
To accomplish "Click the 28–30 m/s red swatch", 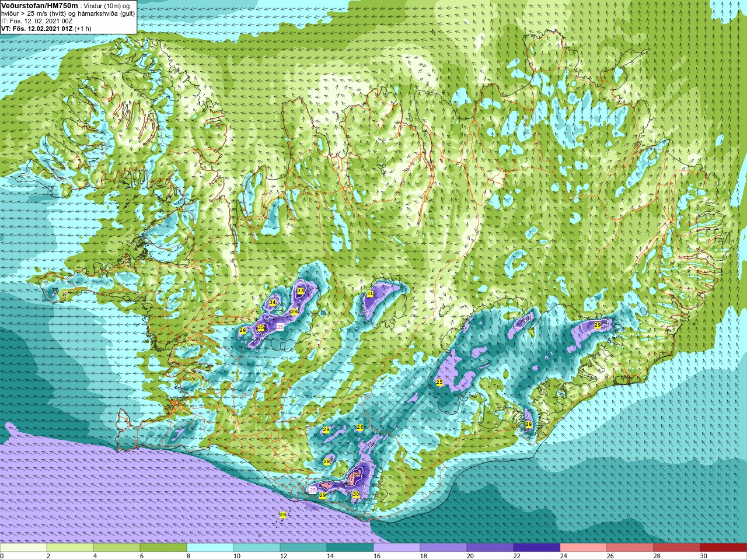I will pos(677,548).
